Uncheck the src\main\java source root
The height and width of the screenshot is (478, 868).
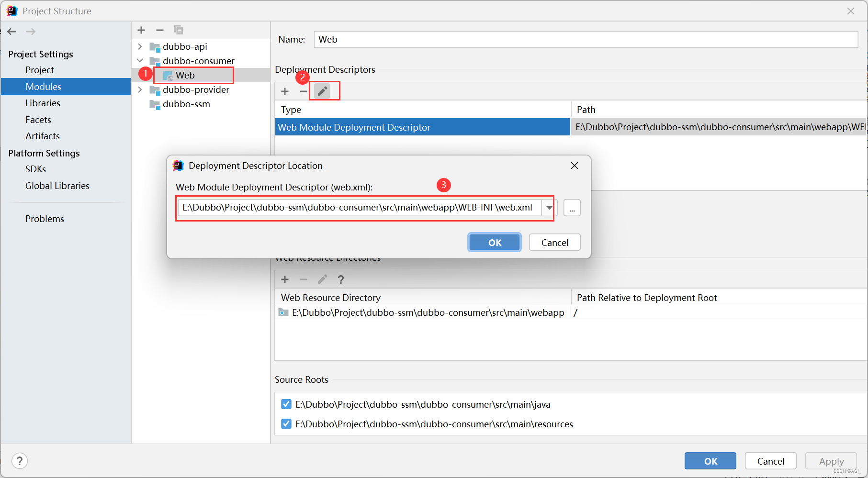click(286, 404)
